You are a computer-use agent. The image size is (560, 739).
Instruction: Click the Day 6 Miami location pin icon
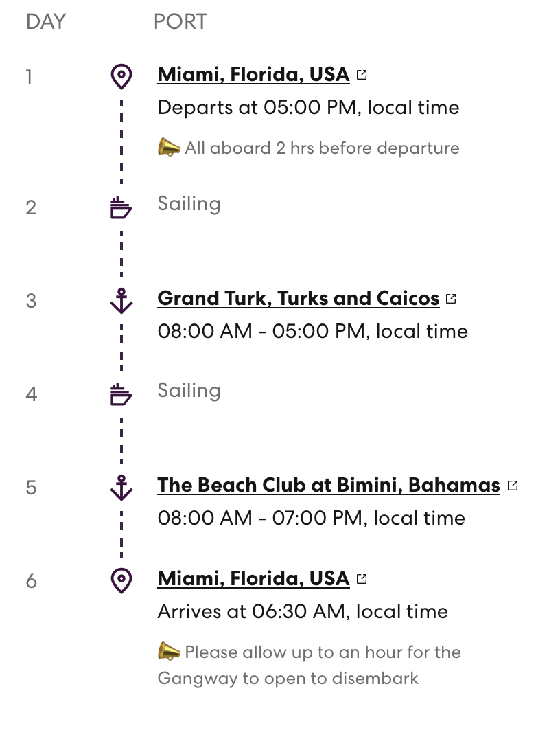click(121, 581)
